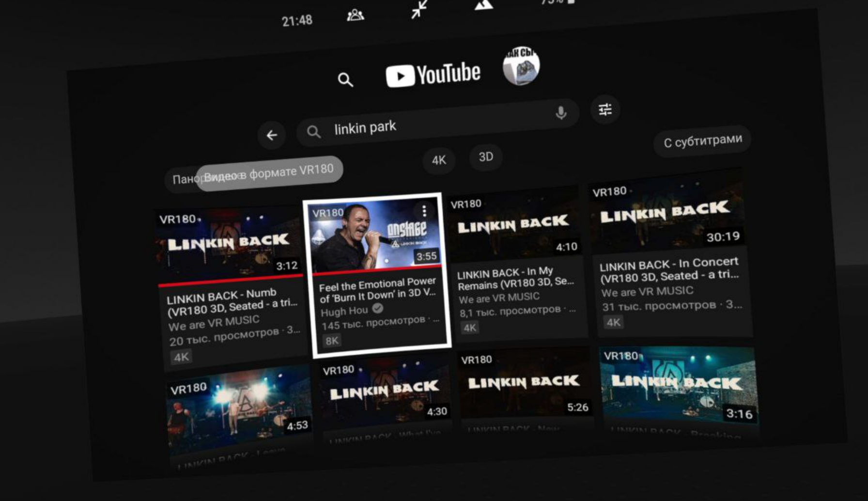The image size is (868, 501).
Task: Visit We are VR MUSIC under In My Remains
Action: 499,297
